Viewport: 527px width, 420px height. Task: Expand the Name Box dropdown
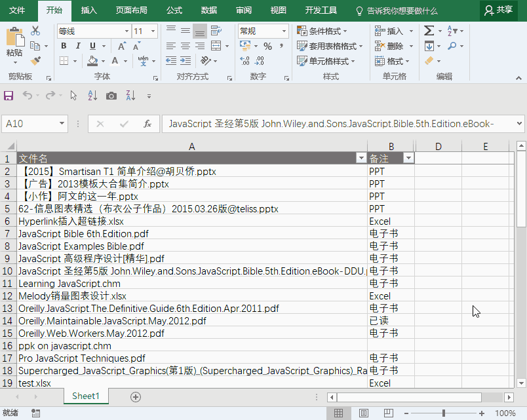click(x=62, y=123)
